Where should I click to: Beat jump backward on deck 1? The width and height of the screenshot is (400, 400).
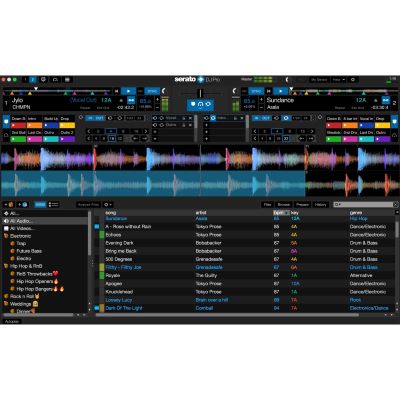click(x=136, y=138)
